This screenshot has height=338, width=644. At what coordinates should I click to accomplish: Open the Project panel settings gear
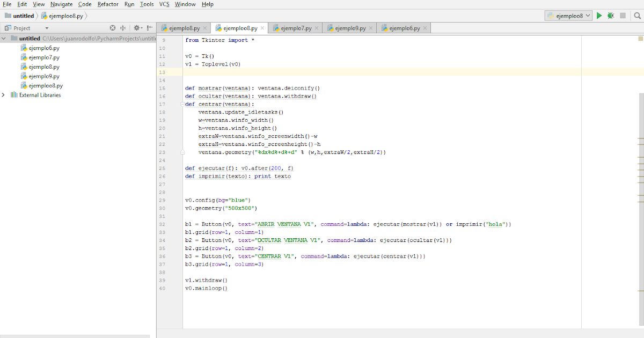coord(136,27)
